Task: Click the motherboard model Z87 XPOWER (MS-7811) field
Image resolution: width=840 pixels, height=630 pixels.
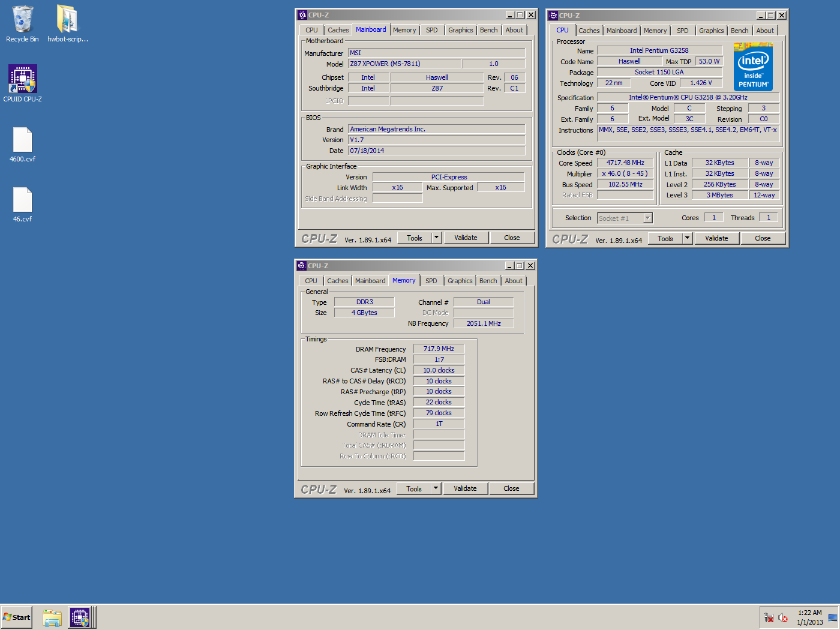Action: (x=405, y=64)
